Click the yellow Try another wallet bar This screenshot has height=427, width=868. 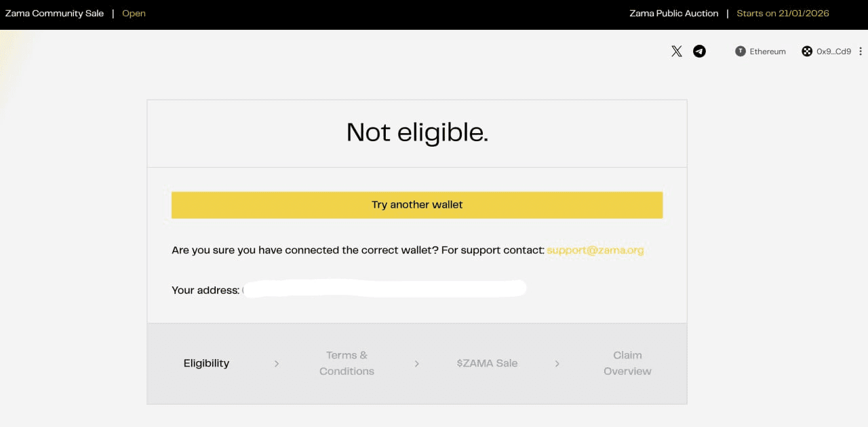point(417,204)
